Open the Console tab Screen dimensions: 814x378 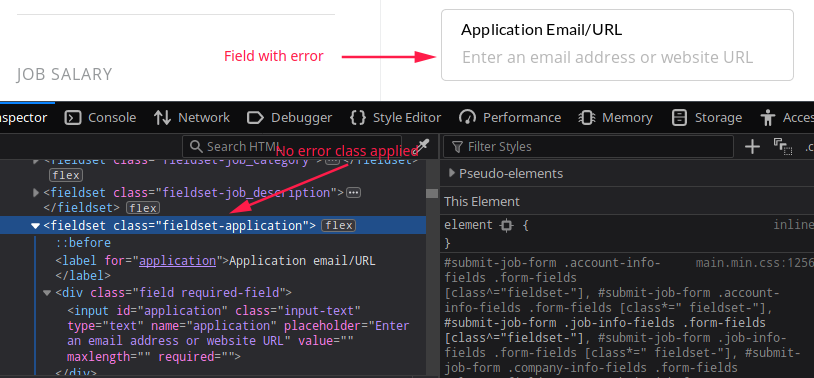pyautogui.click(x=100, y=118)
